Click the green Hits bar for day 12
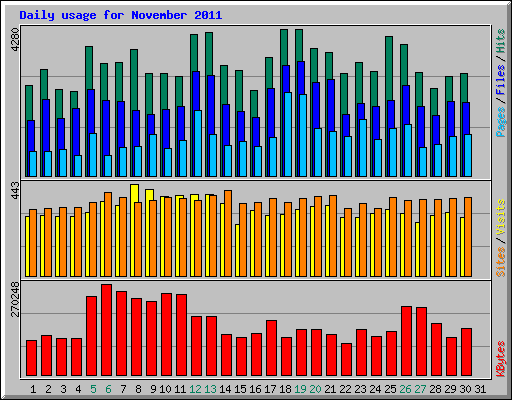Viewport: 512px width, 400px height. pos(194,52)
